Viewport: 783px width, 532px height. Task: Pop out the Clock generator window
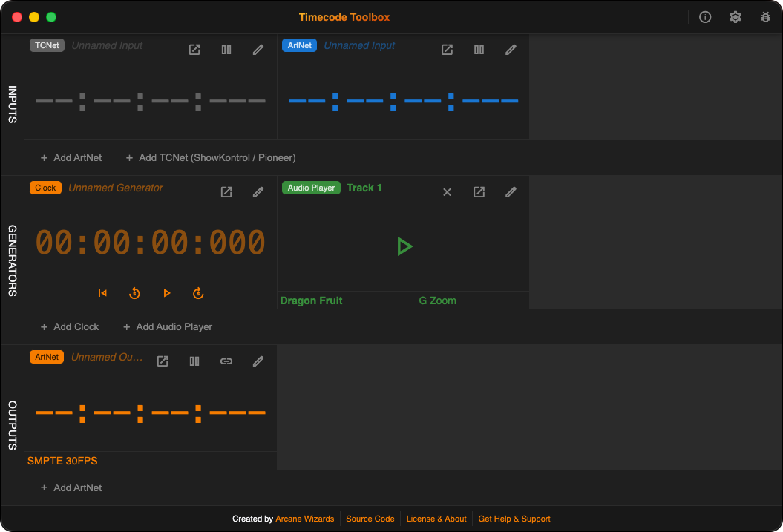pyautogui.click(x=226, y=192)
